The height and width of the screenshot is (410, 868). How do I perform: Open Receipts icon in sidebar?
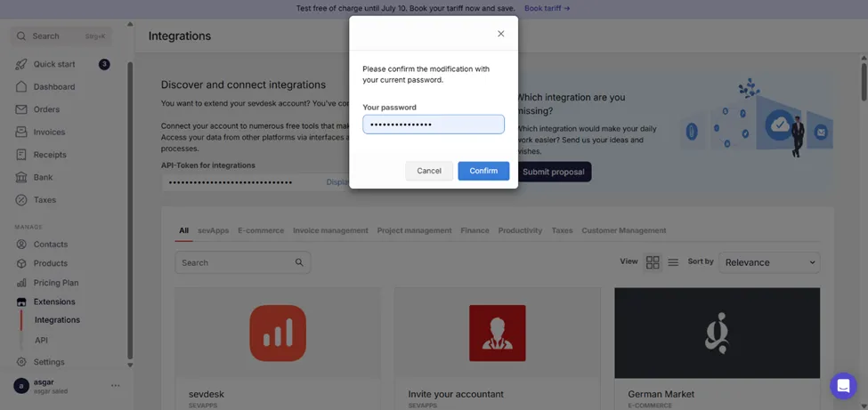pyautogui.click(x=21, y=155)
